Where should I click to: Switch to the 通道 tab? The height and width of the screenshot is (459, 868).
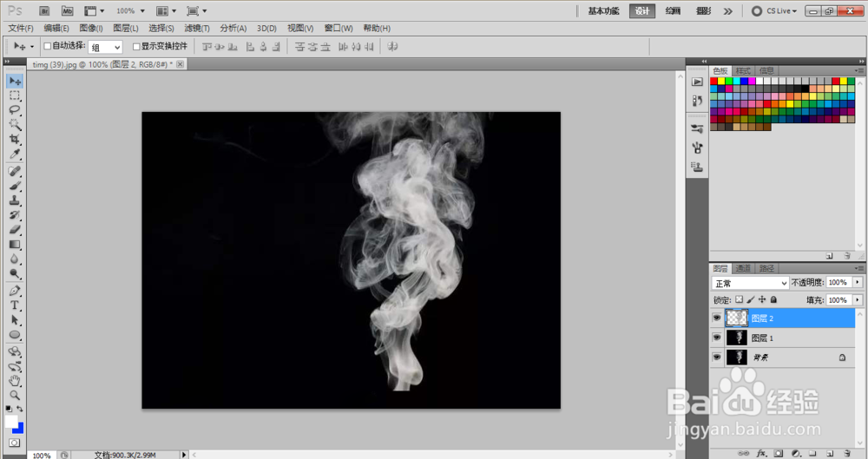(743, 268)
